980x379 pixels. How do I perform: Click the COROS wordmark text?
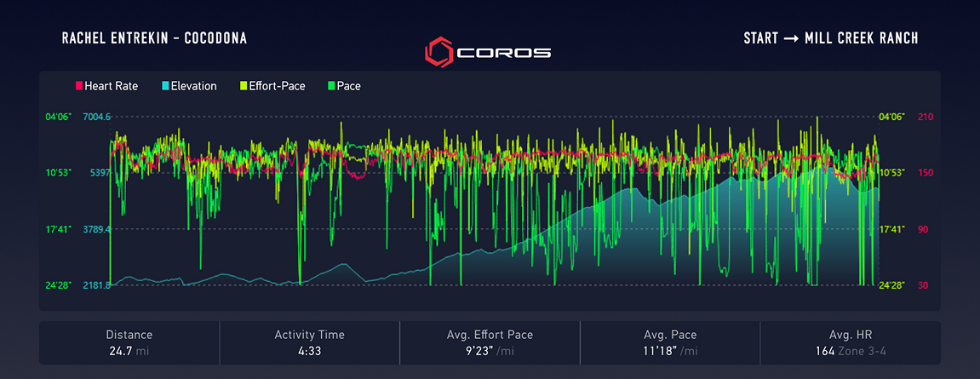pyautogui.click(x=504, y=53)
